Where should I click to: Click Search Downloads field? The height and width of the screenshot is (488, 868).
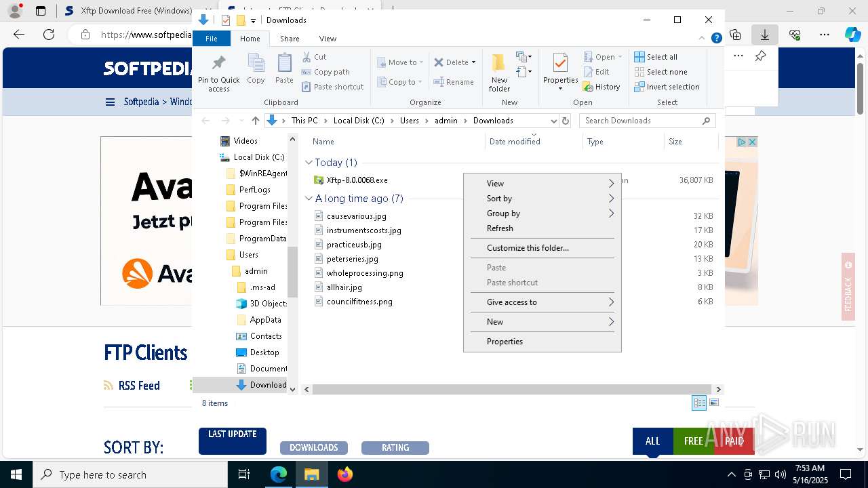648,121
